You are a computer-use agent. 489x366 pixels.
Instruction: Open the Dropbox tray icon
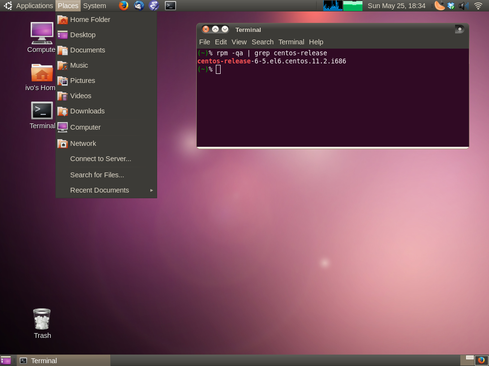[x=451, y=6]
